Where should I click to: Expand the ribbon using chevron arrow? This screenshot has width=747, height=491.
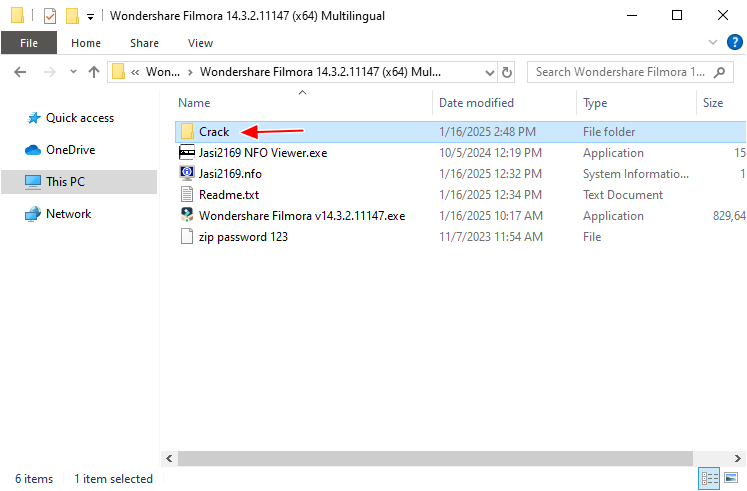point(713,43)
